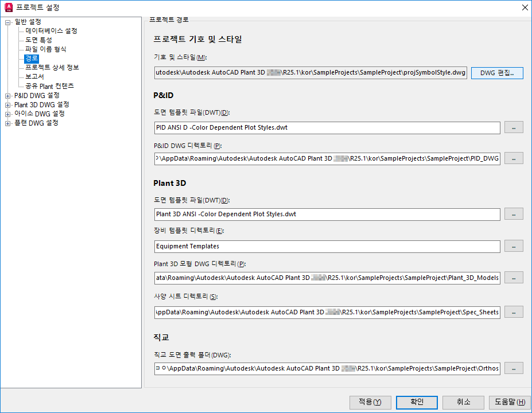
Task: Cancel dialog with 취소 button
Action: tap(463, 403)
